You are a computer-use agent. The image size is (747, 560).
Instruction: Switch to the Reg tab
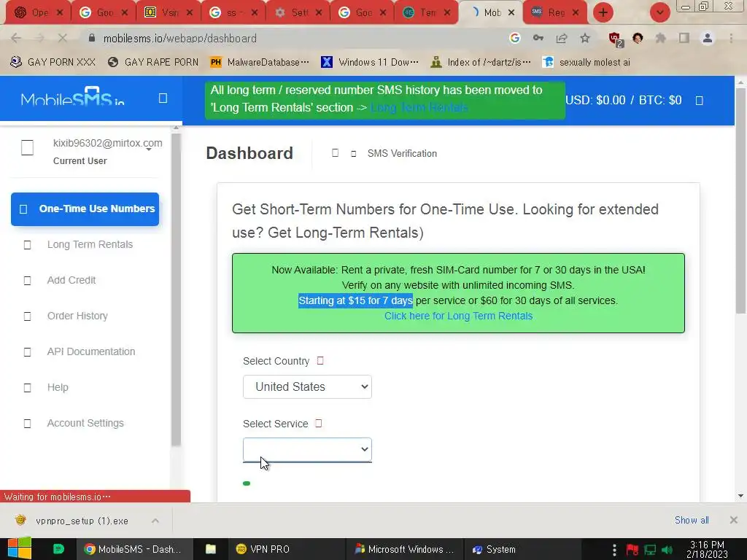(x=555, y=12)
